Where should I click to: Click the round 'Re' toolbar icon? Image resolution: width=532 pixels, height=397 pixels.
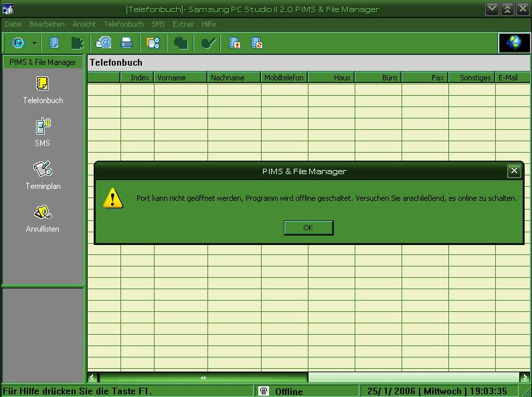pos(18,43)
